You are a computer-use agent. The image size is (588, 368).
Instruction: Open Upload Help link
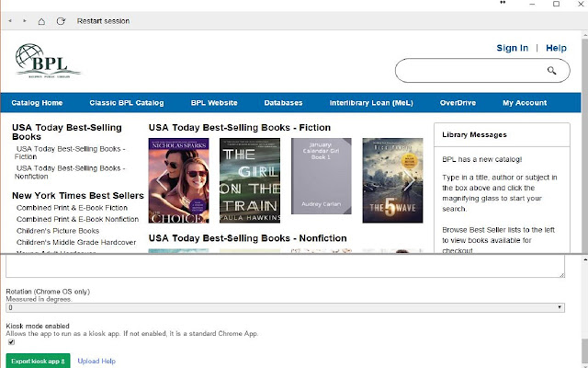[96, 362]
